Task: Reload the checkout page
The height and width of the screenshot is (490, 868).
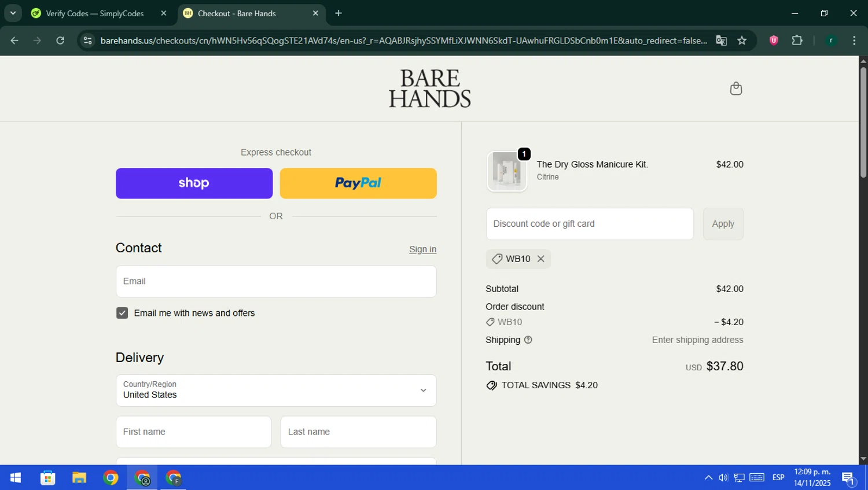Action: [x=60, y=40]
